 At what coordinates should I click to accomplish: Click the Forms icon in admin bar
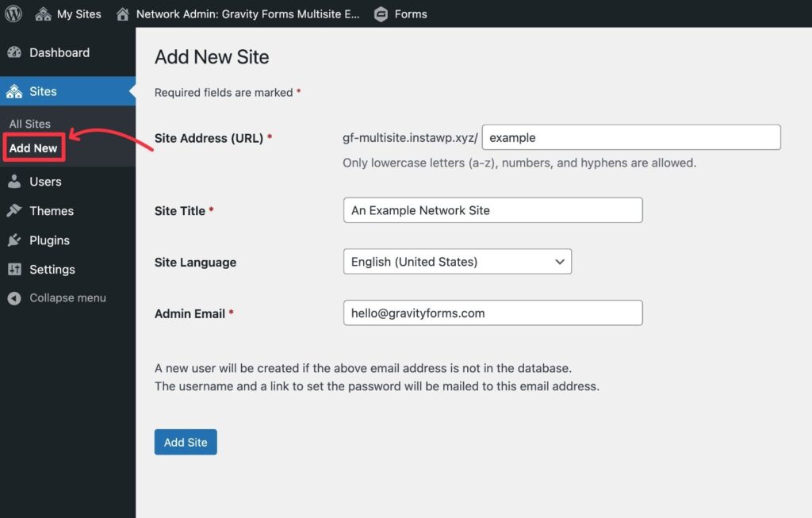(x=381, y=13)
